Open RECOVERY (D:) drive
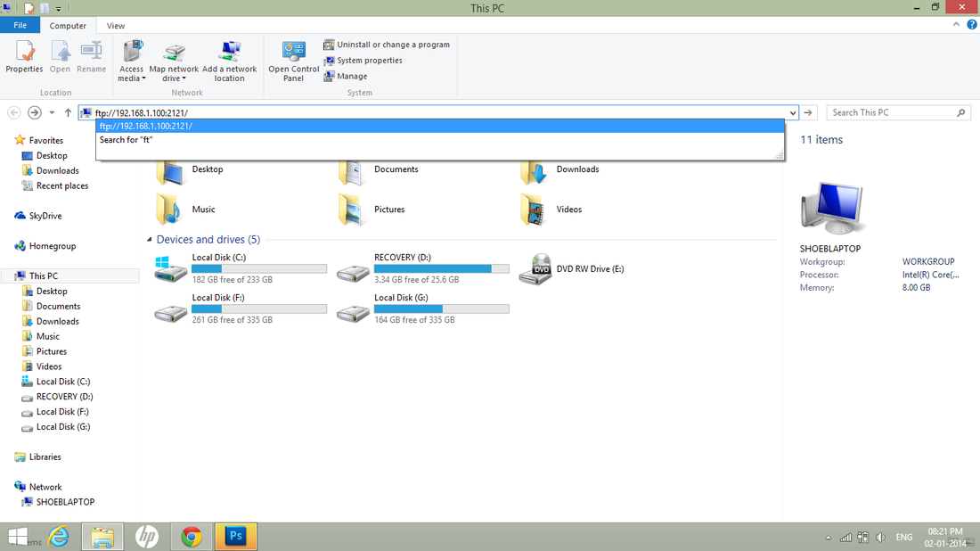 pos(423,268)
